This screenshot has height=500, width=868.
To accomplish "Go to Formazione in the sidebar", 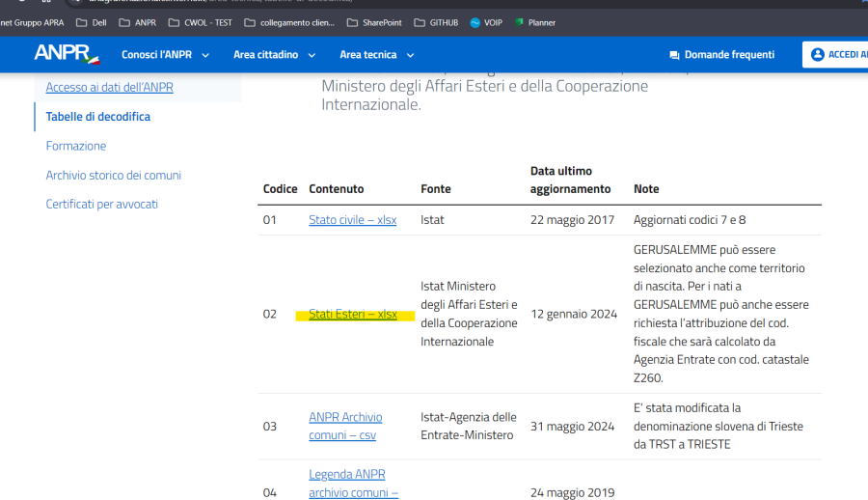I will pos(76,146).
